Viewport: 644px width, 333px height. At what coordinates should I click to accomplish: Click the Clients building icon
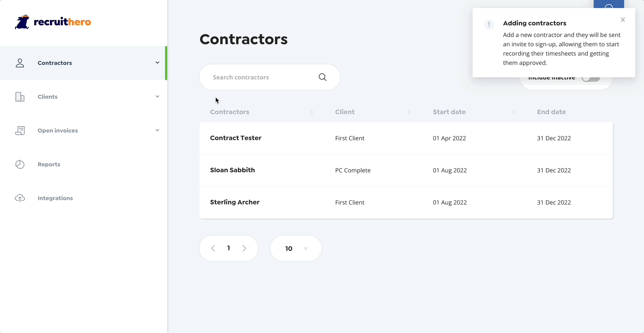20,97
